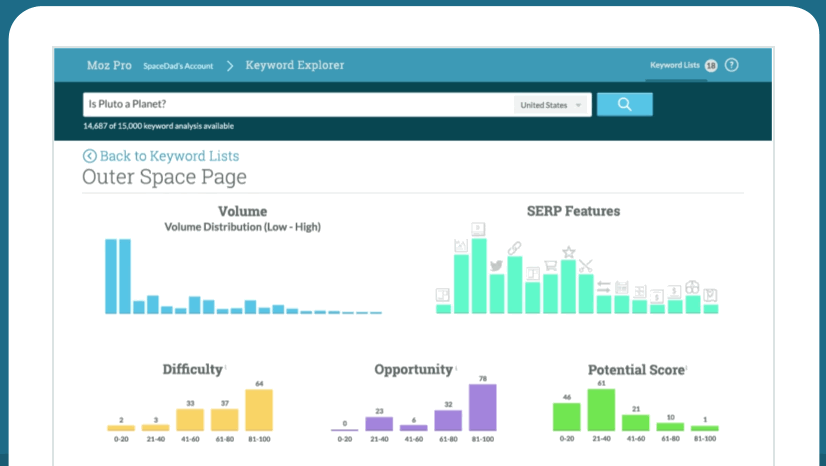Select the shopping cart SERP feature icon

click(x=550, y=268)
